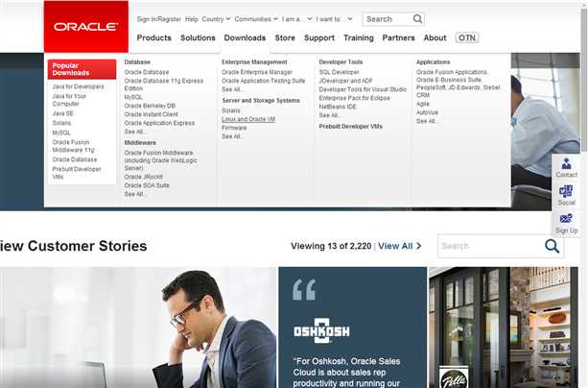Click Developer Tools for Visual Studio
The width and height of the screenshot is (588, 388).
pos(363,89)
